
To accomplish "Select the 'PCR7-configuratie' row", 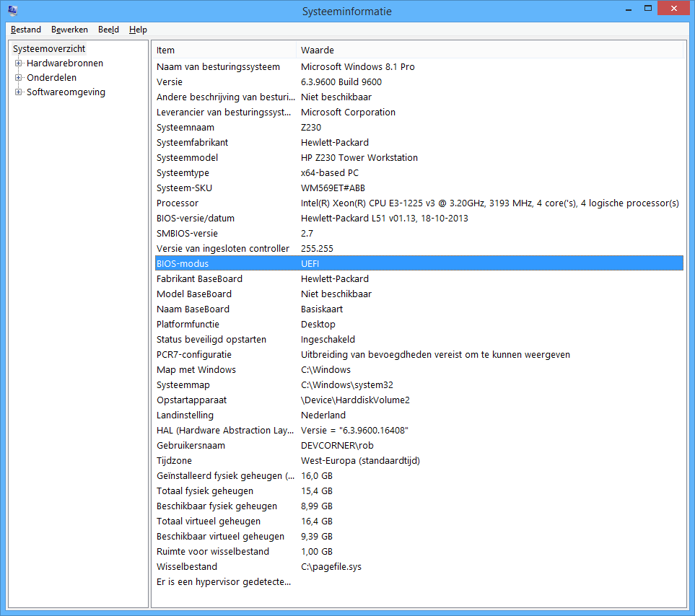I will (x=419, y=355).
